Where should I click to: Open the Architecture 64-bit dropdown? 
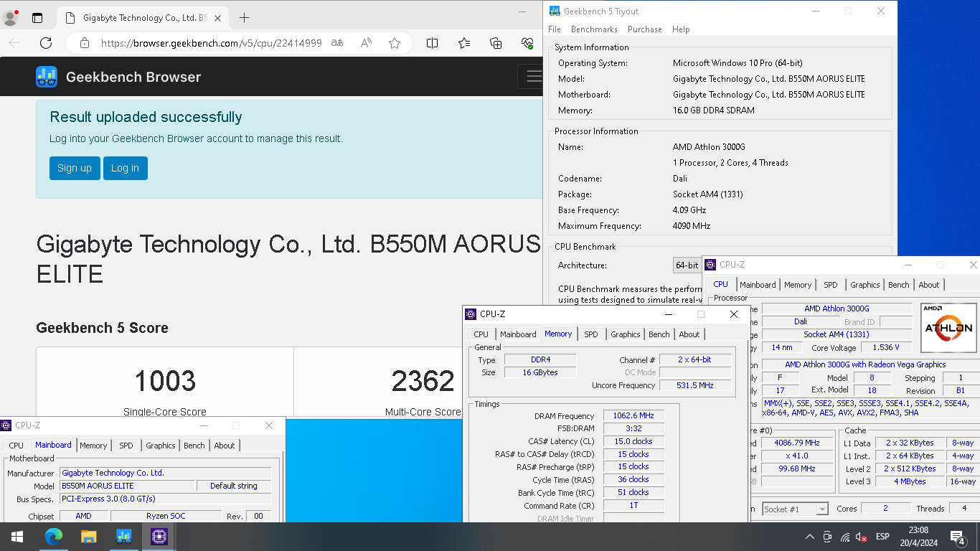click(x=687, y=265)
